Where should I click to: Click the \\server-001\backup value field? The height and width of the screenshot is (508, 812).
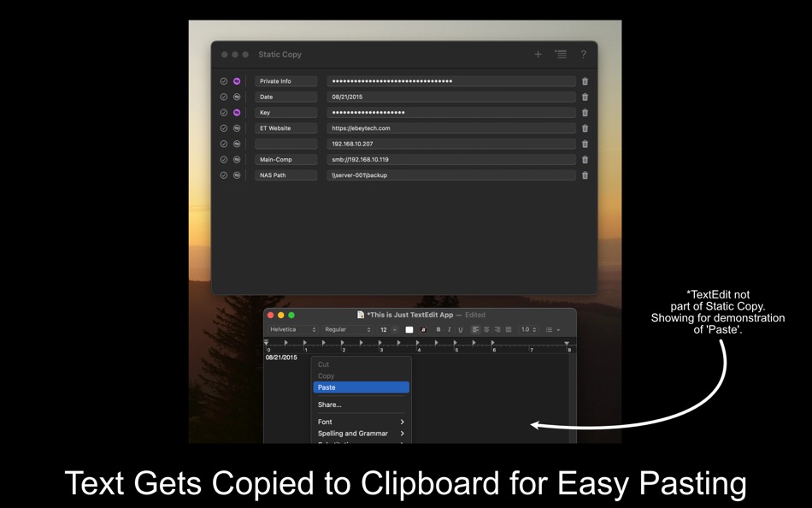click(x=451, y=175)
